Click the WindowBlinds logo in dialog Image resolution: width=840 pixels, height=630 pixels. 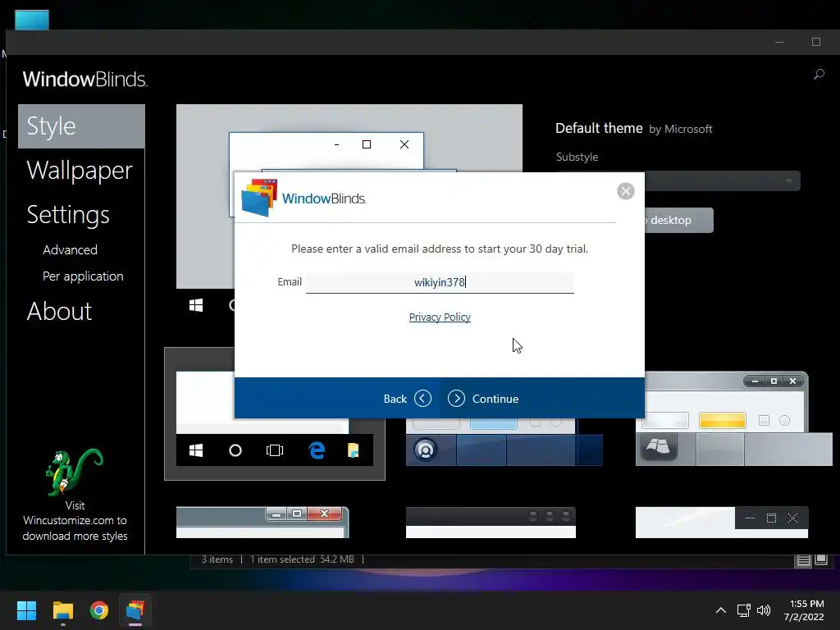(304, 199)
